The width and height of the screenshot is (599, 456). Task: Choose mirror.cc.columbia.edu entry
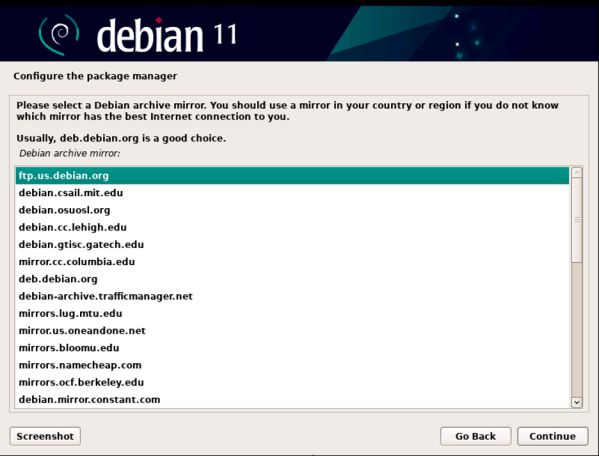292,262
